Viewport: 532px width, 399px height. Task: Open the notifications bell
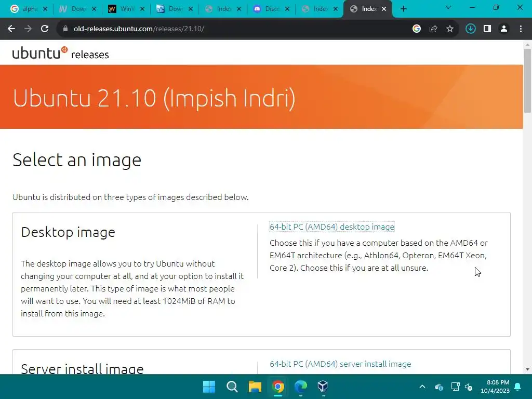pyautogui.click(x=518, y=387)
